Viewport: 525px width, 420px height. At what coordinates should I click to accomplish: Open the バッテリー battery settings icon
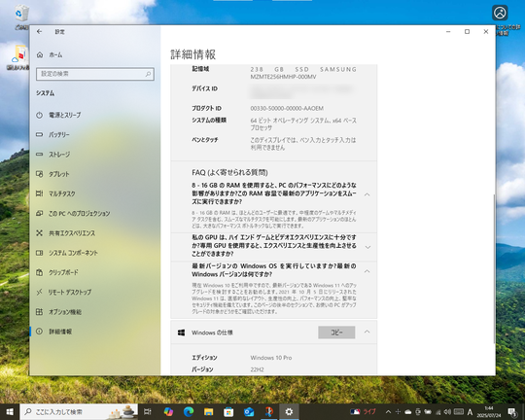point(39,134)
